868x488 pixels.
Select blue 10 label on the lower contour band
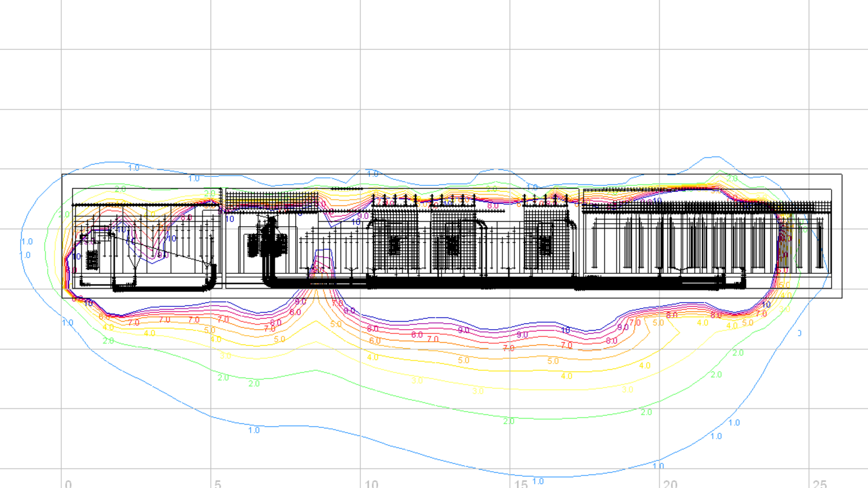(x=565, y=330)
